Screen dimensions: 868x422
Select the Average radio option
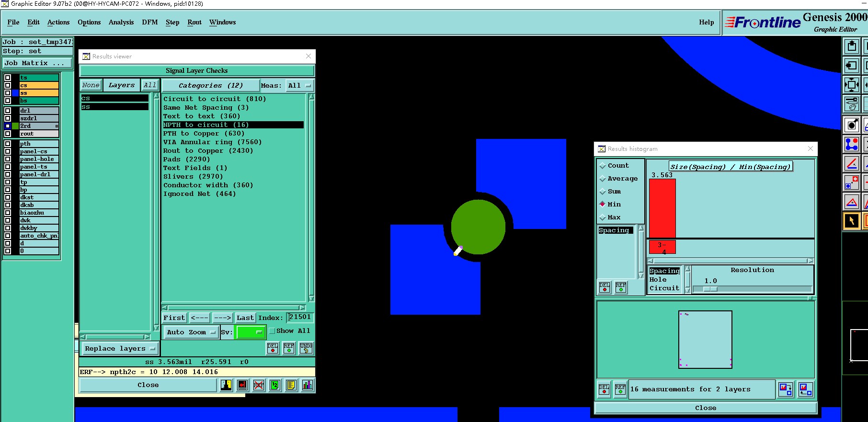(x=603, y=179)
